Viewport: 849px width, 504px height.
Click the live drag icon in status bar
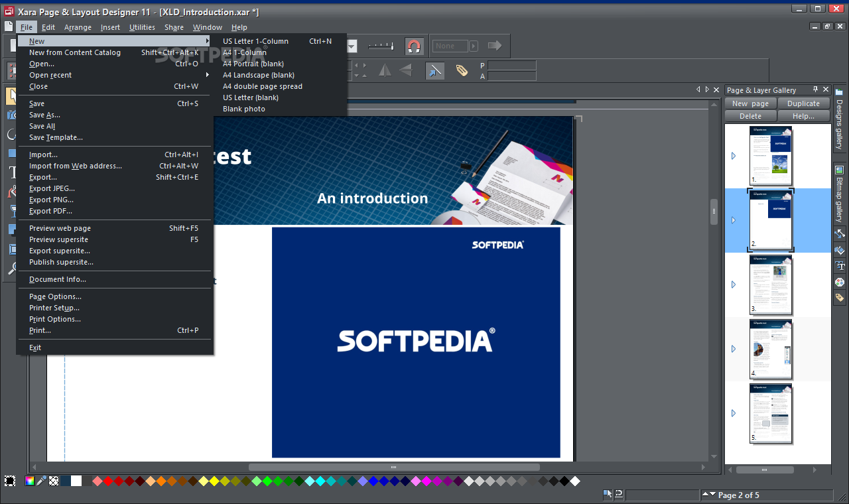point(618,494)
